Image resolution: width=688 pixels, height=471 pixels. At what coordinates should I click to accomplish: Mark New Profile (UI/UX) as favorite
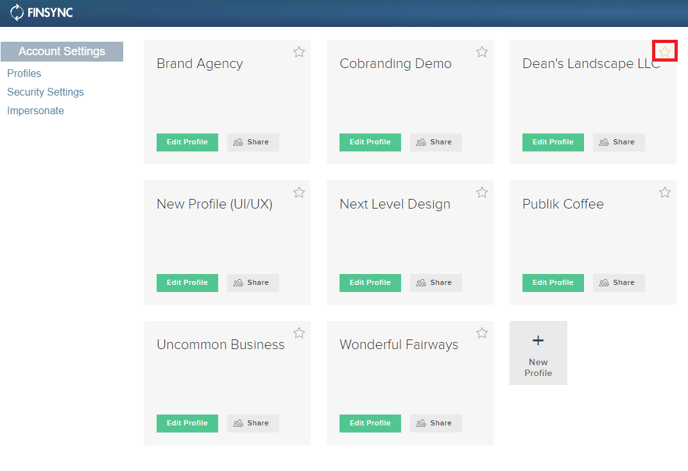click(x=299, y=192)
